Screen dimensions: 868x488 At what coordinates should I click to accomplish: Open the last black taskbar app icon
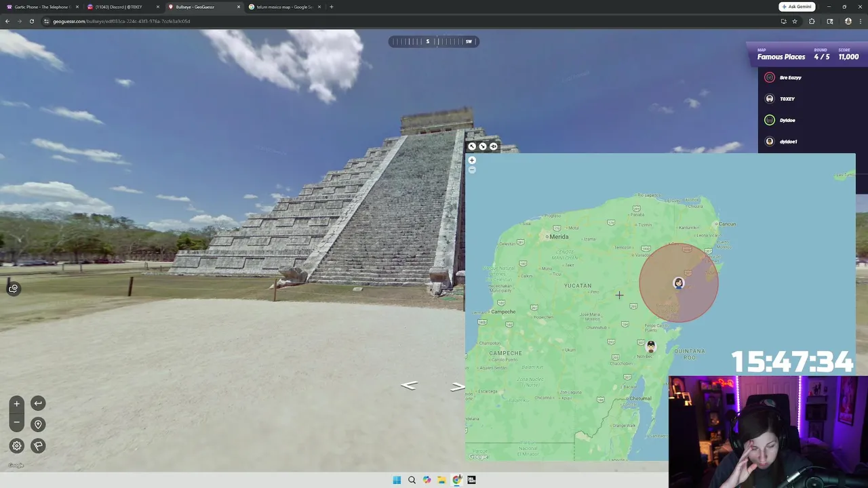(471, 480)
